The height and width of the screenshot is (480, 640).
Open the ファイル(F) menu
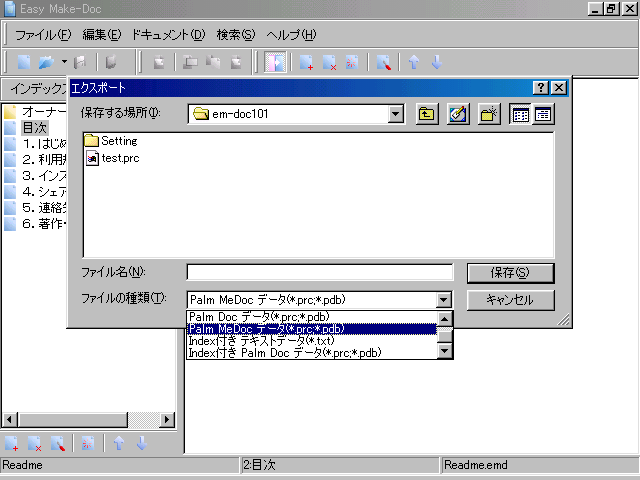click(43, 35)
